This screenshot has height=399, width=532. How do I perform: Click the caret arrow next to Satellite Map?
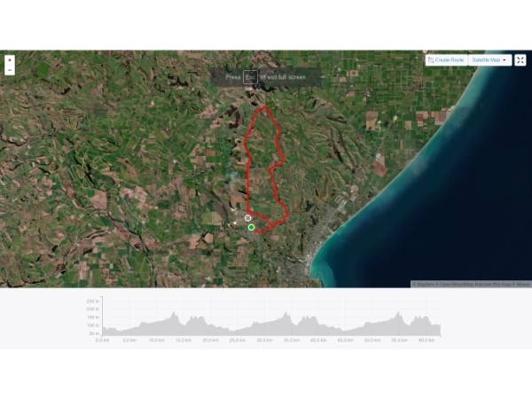pyautogui.click(x=505, y=60)
